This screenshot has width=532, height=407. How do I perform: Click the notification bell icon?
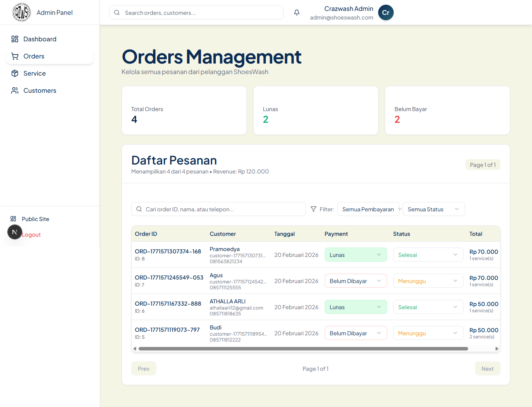click(297, 12)
